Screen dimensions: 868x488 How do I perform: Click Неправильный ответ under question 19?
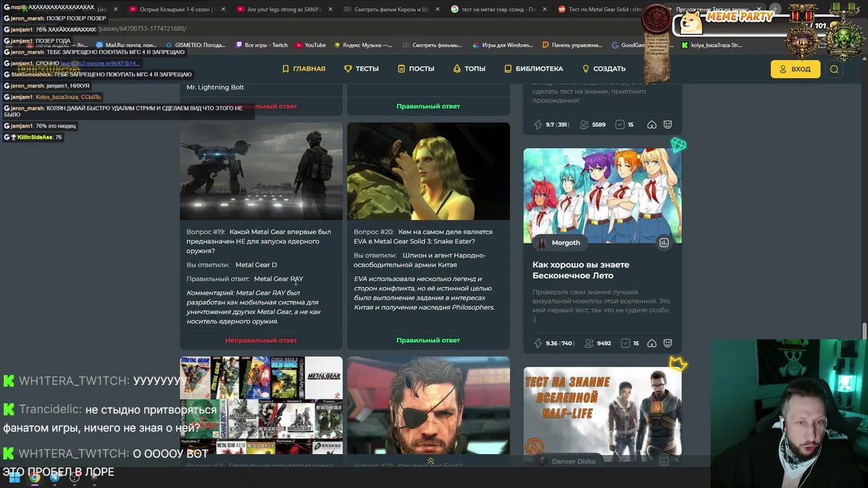click(x=261, y=340)
